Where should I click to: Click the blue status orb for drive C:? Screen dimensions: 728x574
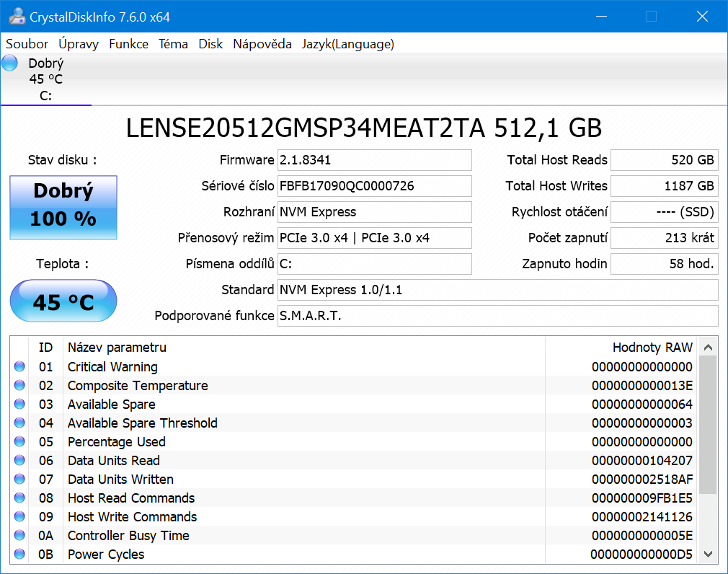click(x=9, y=63)
